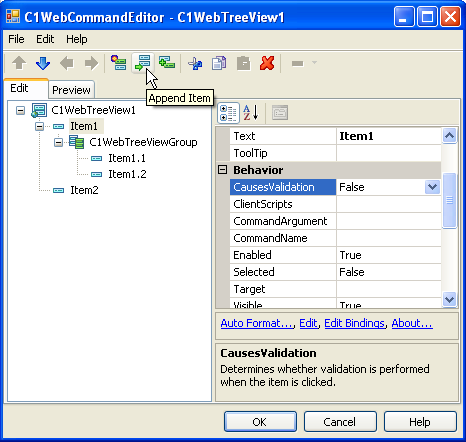Open the CausesValidation value dropdown

pyautogui.click(x=432, y=187)
